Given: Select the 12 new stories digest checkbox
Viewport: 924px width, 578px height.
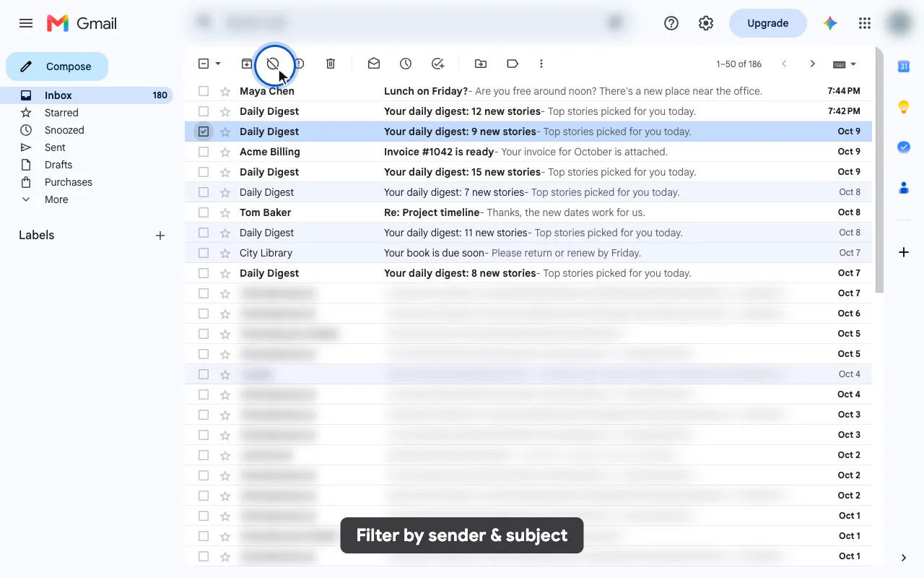Looking at the screenshot, I should pos(204,111).
